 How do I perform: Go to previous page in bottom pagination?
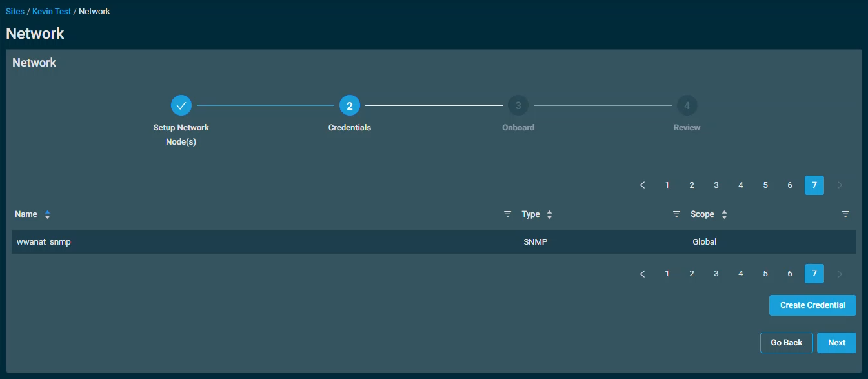(642, 274)
